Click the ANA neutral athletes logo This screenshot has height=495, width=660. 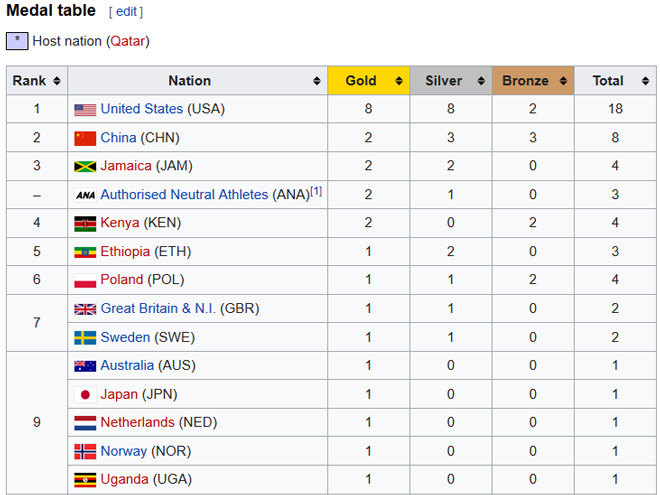85,195
